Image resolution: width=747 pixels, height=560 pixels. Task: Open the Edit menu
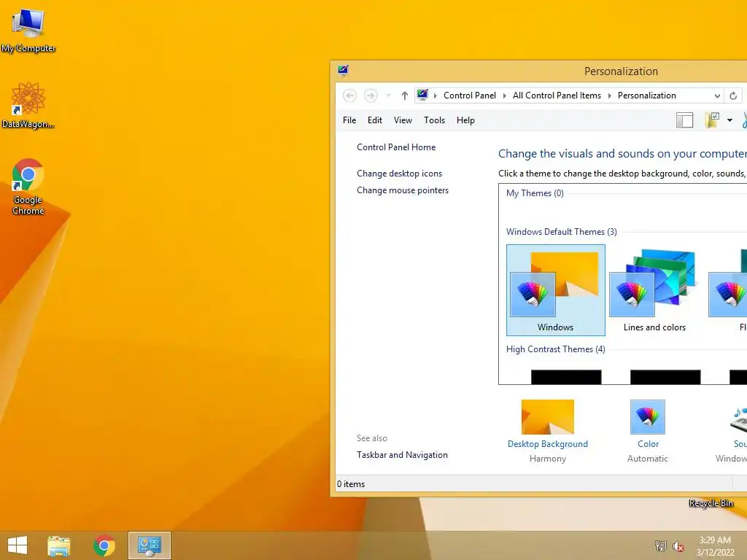375,120
